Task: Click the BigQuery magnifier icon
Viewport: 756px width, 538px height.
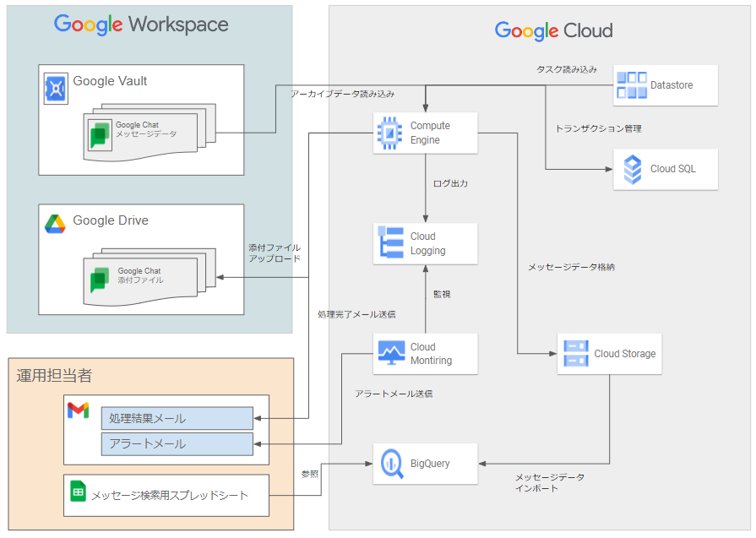Action: (x=392, y=464)
